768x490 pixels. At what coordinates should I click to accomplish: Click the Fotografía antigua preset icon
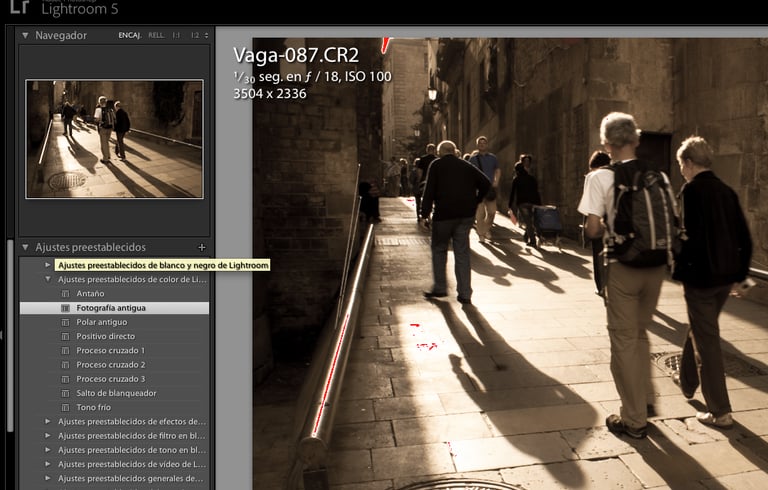65,308
